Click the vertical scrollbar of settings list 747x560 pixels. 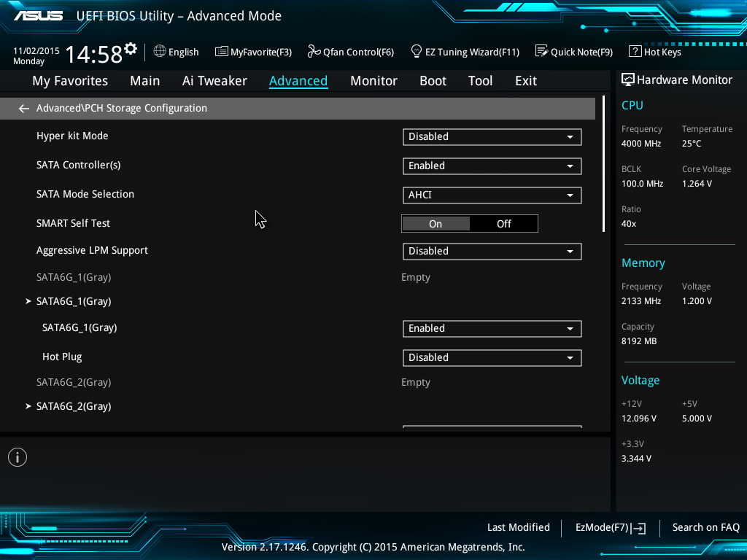pos(603,164)
